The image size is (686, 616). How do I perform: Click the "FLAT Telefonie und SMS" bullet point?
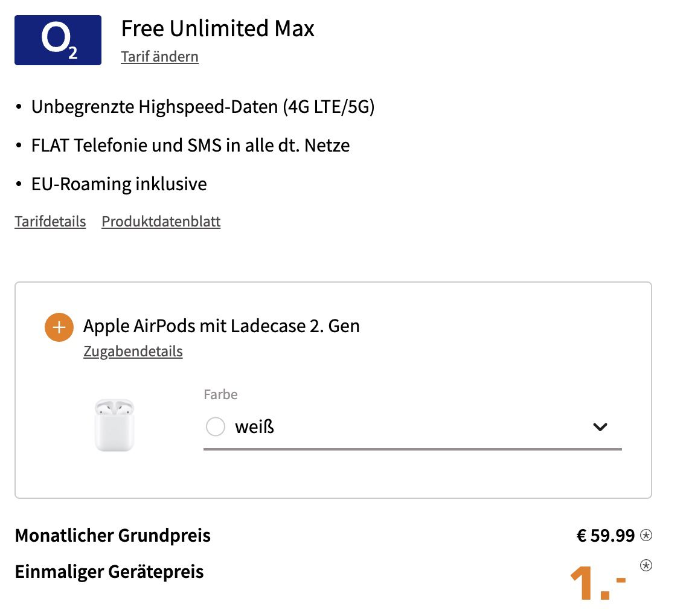[x=190, y=146]
